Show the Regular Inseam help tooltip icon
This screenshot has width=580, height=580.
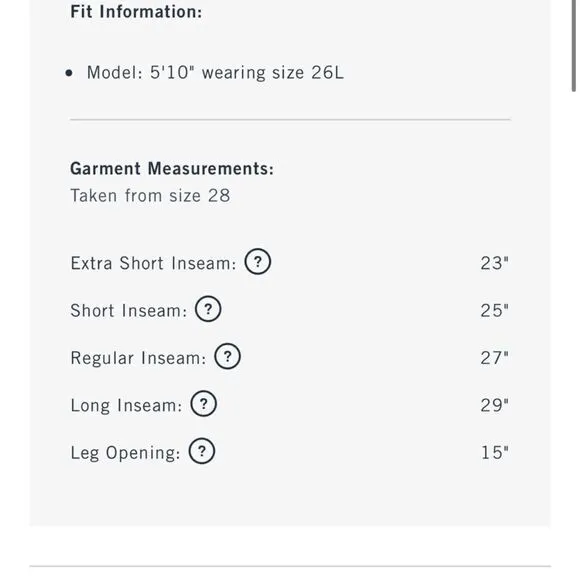tap(227, 356)
